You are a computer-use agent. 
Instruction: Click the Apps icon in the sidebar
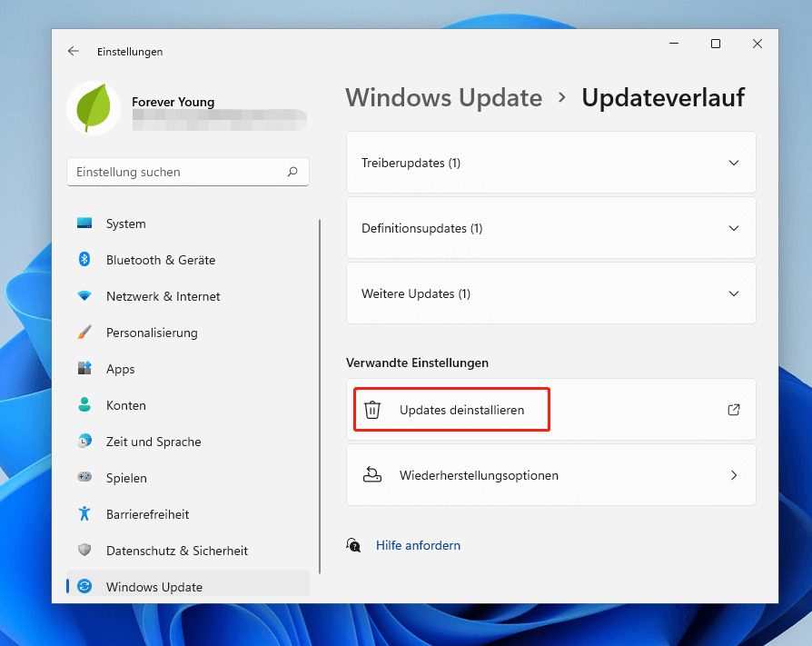87,369
